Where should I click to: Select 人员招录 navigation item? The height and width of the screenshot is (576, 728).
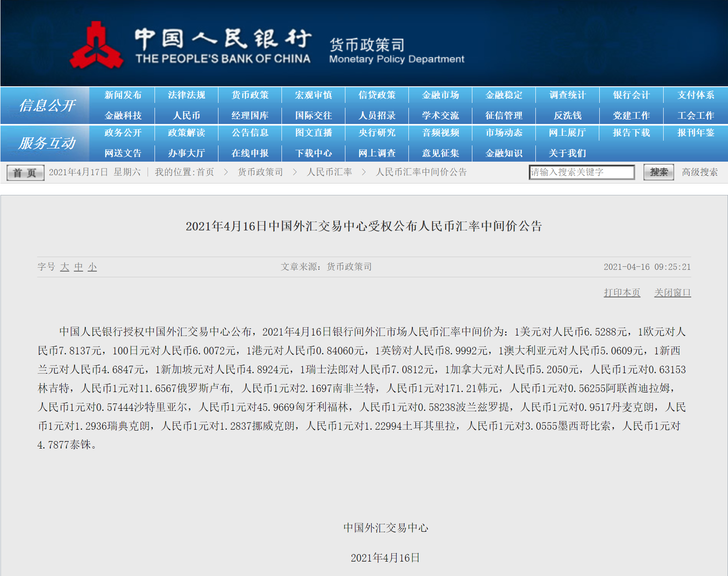377,116
